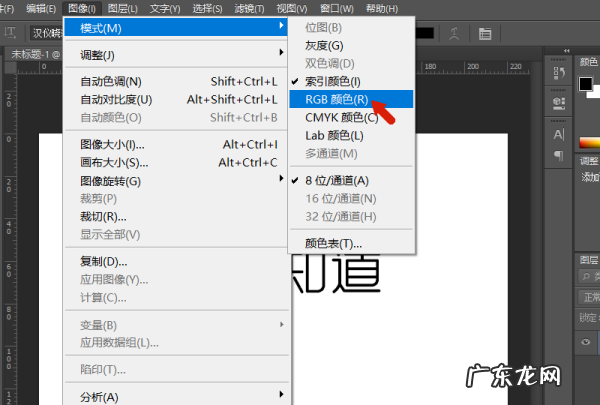Image resolution: width=600 pixels, height=405 pixels.
Task: Expand the 模式(M) submenu
Action: click(176, 28)
